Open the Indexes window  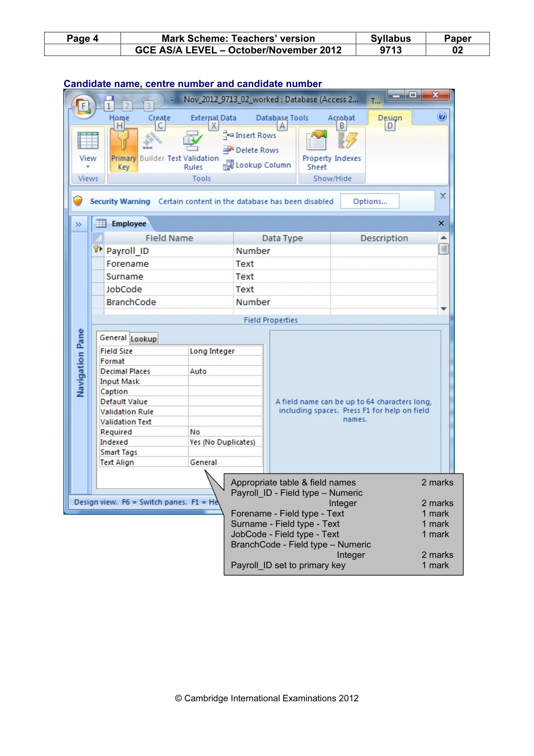348,147
